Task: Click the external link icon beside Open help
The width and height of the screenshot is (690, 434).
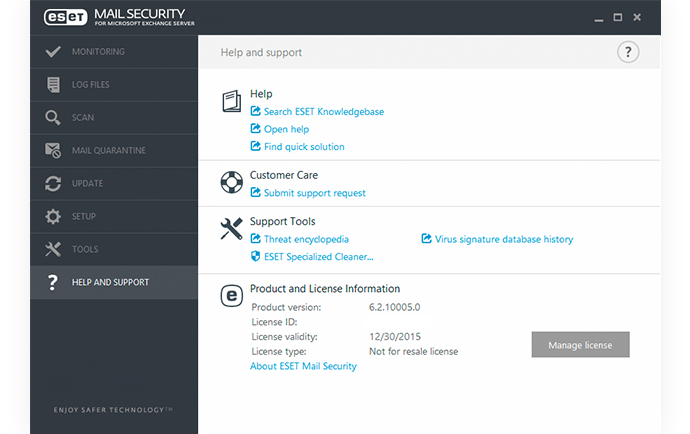Action: click(255, 129)
